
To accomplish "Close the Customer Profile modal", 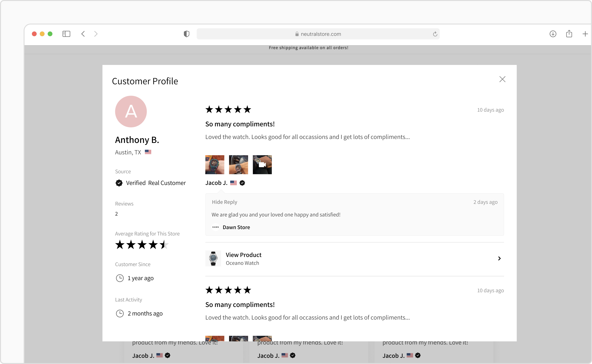I will (x=502, y=79).
